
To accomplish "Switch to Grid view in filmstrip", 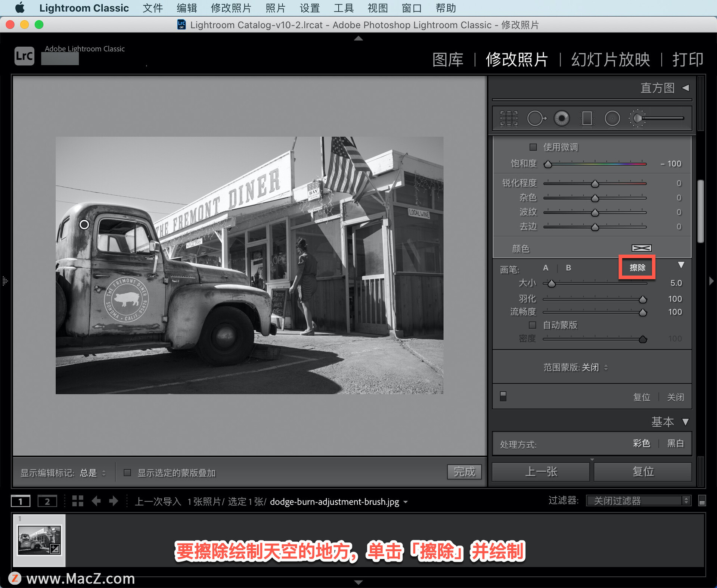I will (77, 501).
